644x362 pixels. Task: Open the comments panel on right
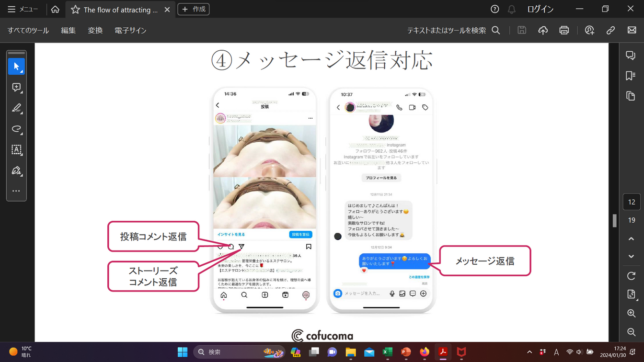[x=631, y=55]
